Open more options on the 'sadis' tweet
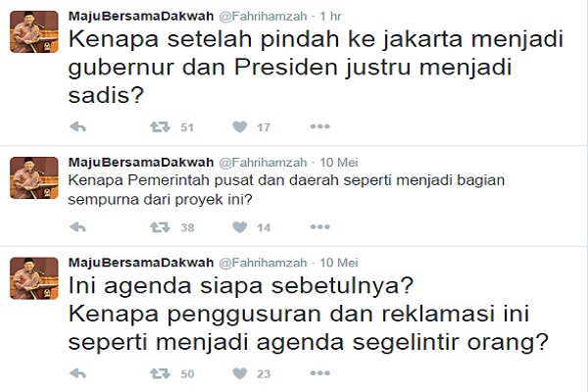 319,126
